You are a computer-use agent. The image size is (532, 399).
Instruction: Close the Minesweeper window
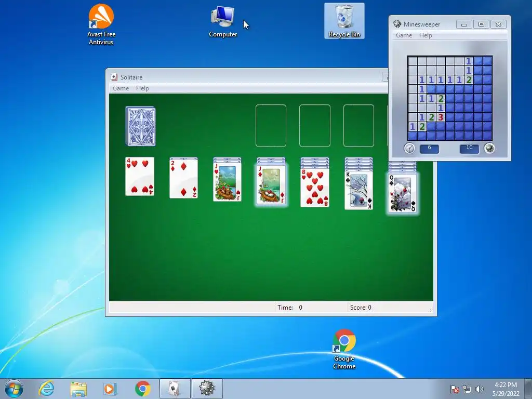click(x=498, y=24)
